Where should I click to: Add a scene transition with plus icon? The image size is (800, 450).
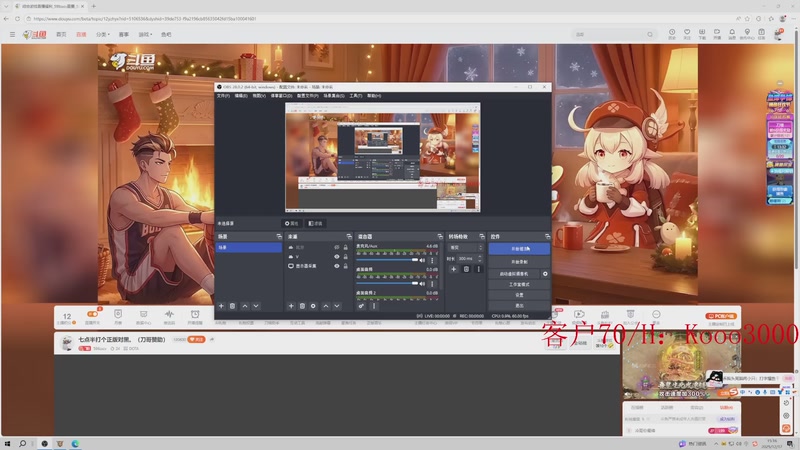tap(454, 269)
